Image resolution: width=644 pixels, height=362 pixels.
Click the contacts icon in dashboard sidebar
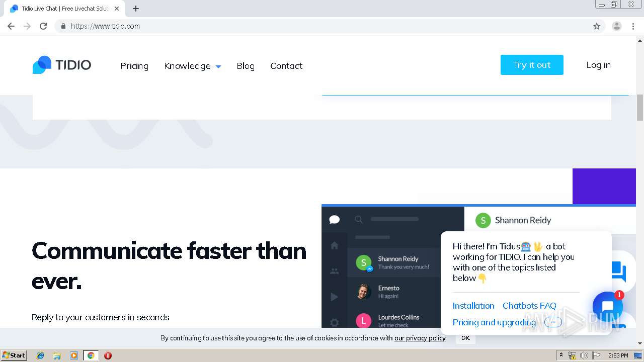tap(335, 271)
